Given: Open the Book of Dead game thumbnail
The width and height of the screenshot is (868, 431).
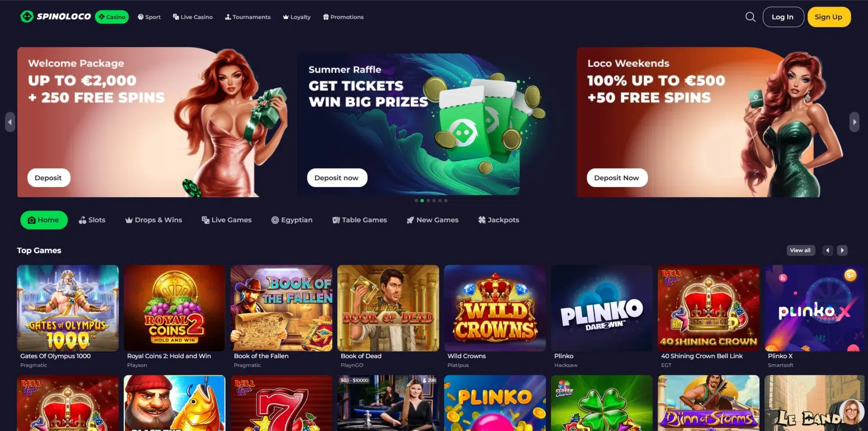Looking at the screenshot, I should [388, 308].
